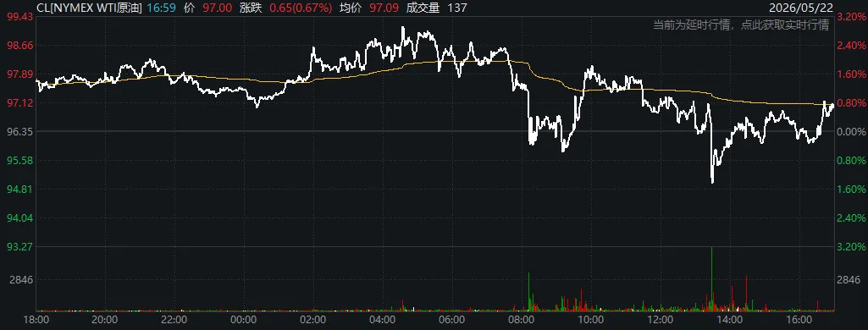Screen dimensions: 868x330
Task: Click the tallest green volume spike bar
Action: click(712, 278)
